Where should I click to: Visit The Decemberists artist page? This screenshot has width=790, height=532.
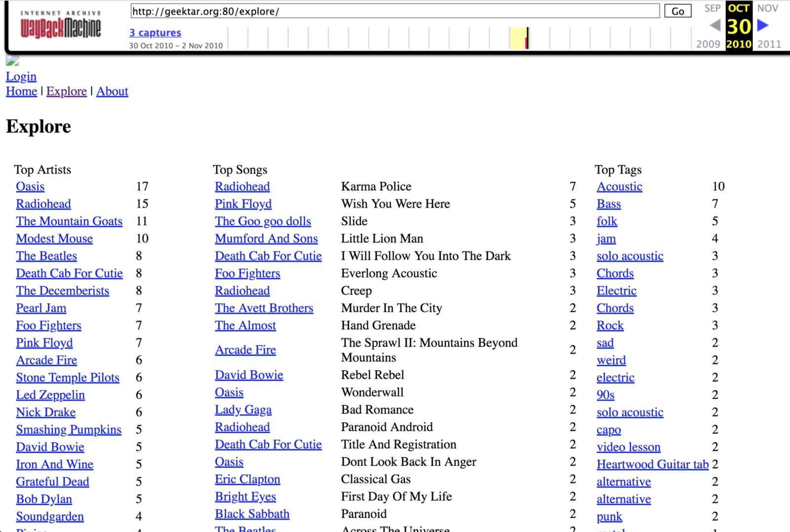(63, 291)
